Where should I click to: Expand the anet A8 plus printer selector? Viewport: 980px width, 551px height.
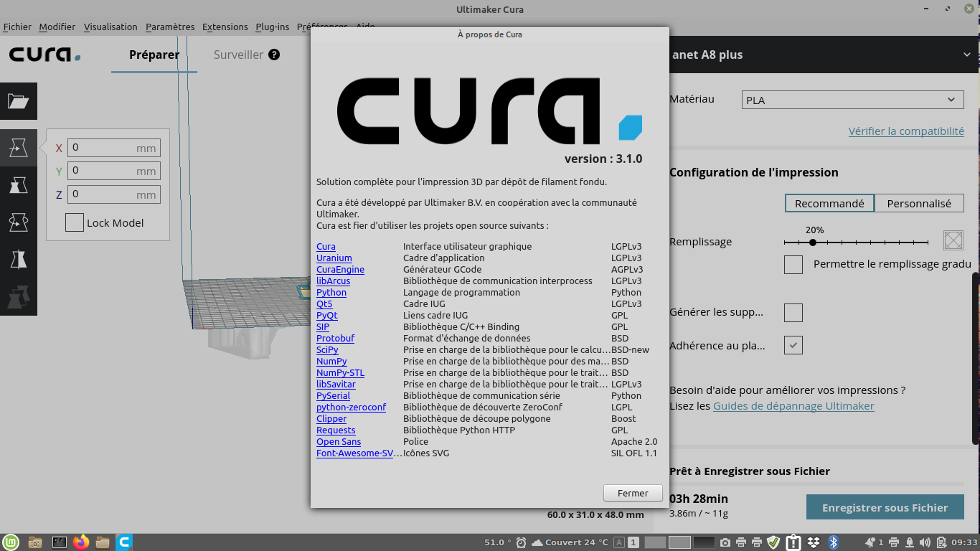(x=824, y=55)
